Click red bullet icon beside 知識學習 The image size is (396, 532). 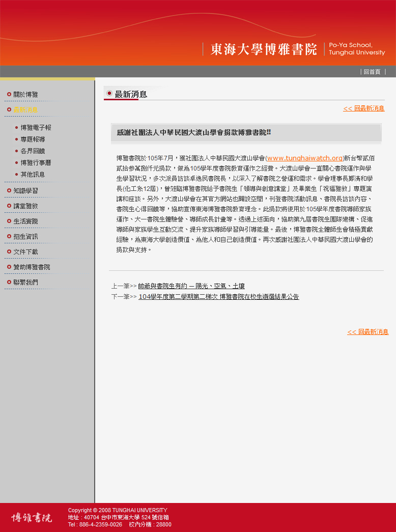pyautogui.click(x=9, y=190)
